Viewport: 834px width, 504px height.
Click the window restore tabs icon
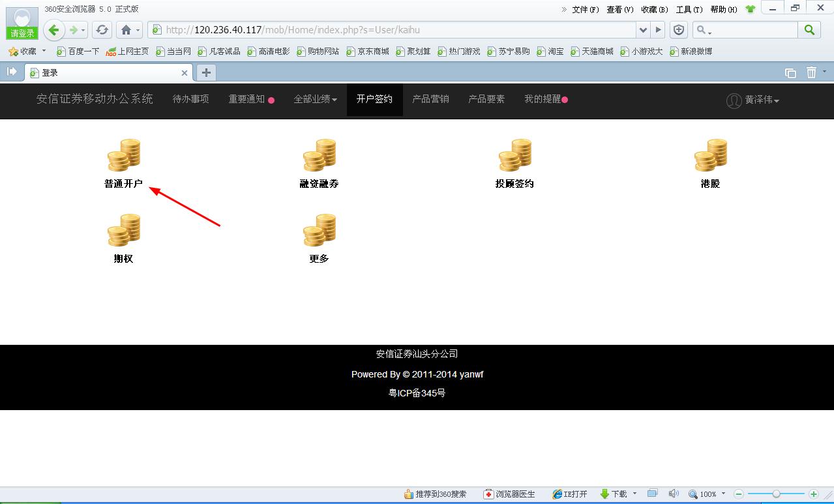pyautogui.click(x=790, y=73)
